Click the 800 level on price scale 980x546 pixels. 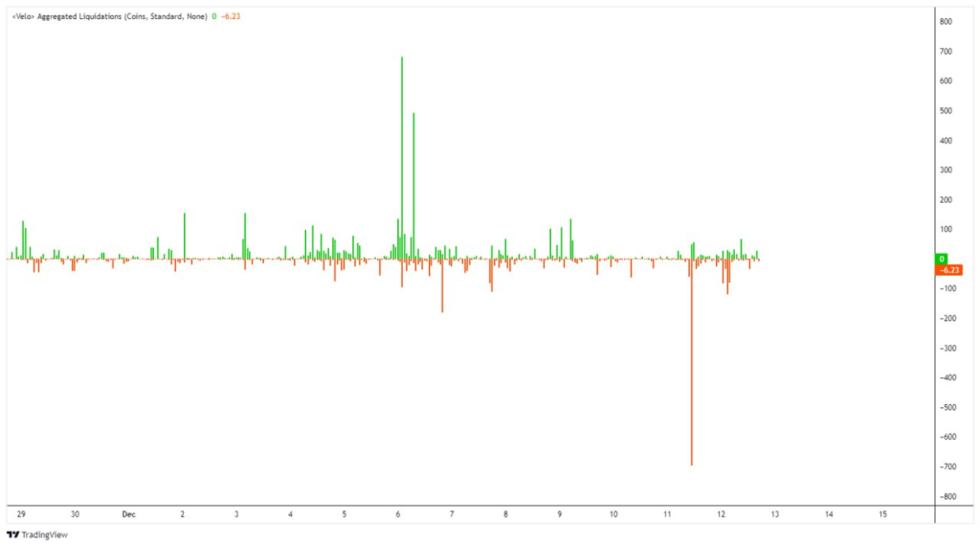click(945, 21)
